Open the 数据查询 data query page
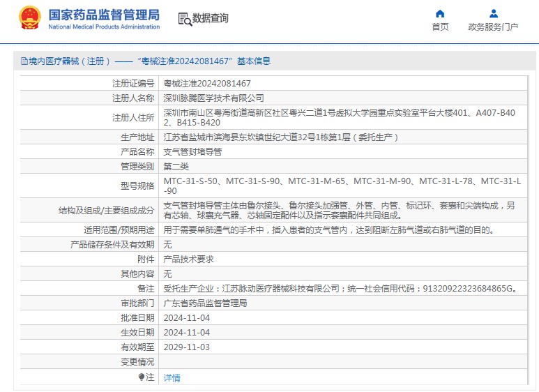Viewport: 539px width, 392px height. pyautogui.click(x=210, y=18)
